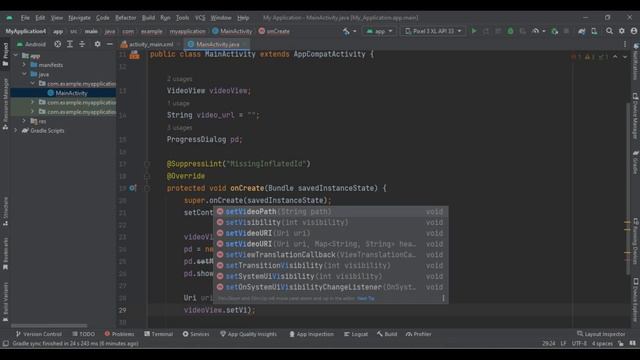Open Resource Manager side tool window
Image resolution: width=640 pixels, height=360 pixels.
[x=5, y=104]
